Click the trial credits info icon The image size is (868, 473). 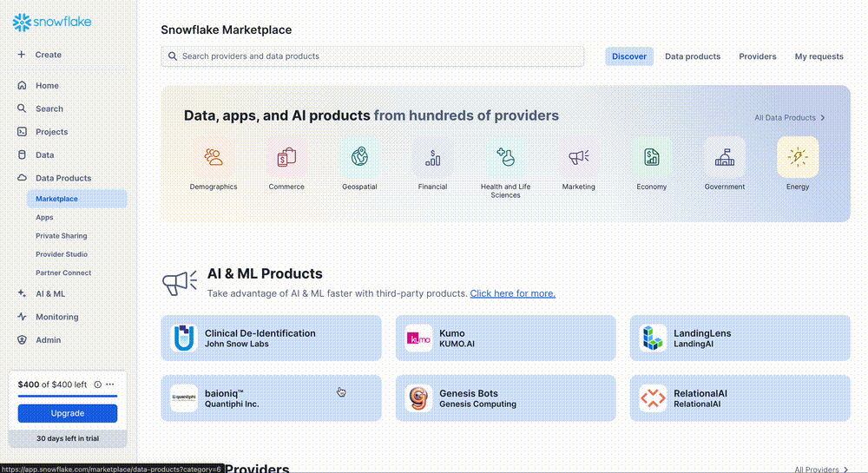tap(97, 384)
